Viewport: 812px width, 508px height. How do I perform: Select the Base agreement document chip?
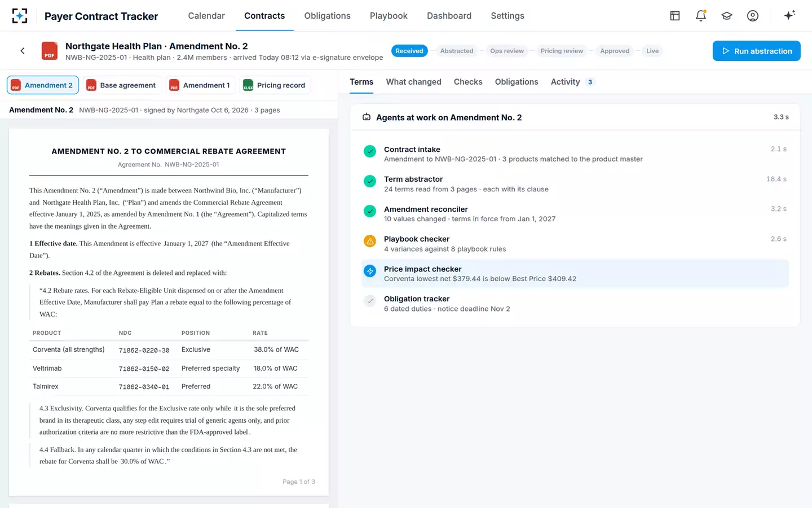(x=122, y=85)
